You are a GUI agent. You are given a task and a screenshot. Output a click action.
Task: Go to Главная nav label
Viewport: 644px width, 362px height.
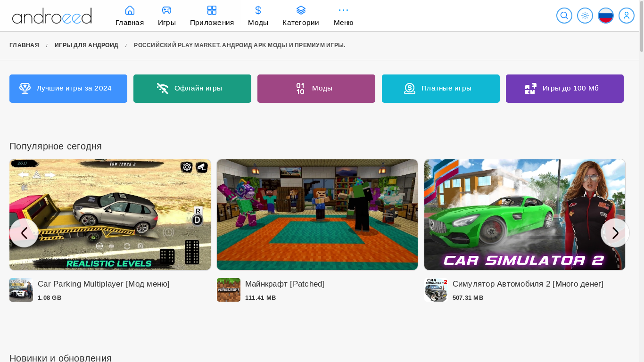130,23
